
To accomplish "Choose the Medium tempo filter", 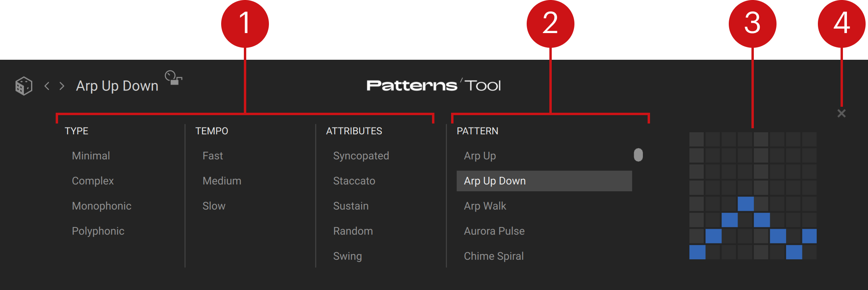I will [x=222, y=181].
